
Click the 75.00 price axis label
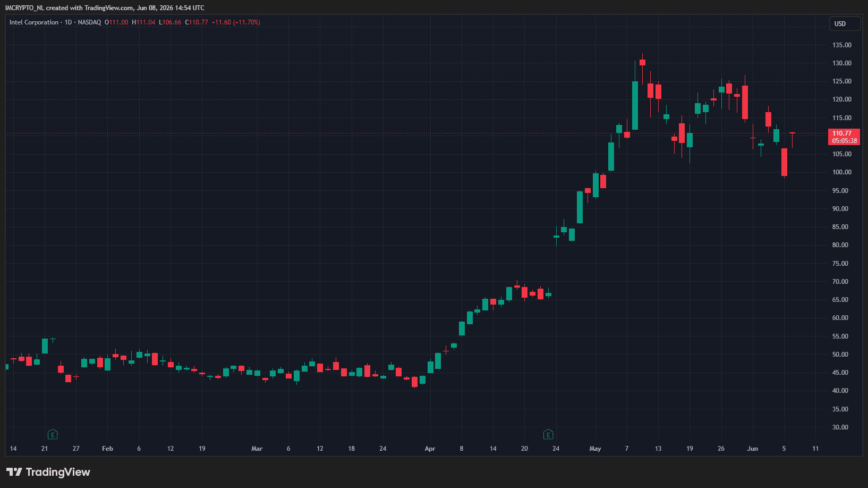840,264
